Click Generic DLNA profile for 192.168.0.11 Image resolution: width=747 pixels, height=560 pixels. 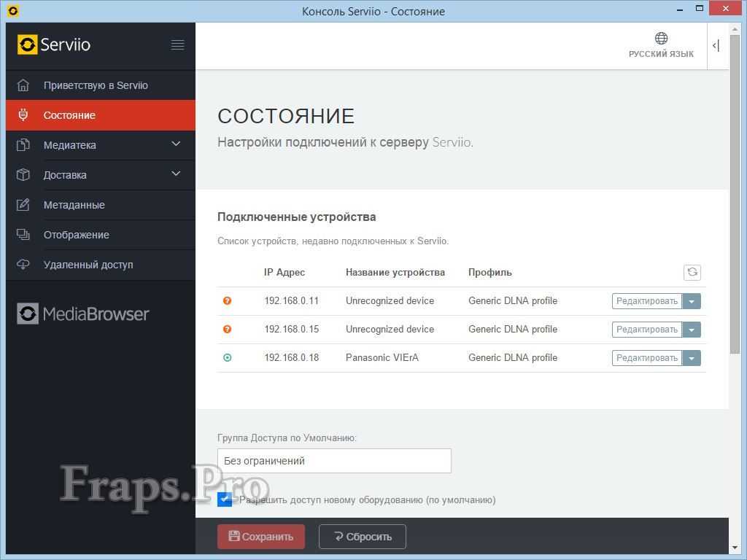coord(513,300)
